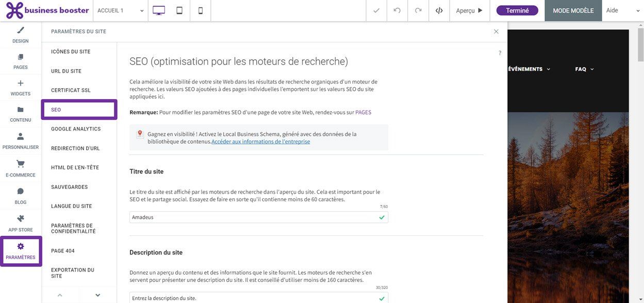Open the Aide help dropdown

[622, 10]
